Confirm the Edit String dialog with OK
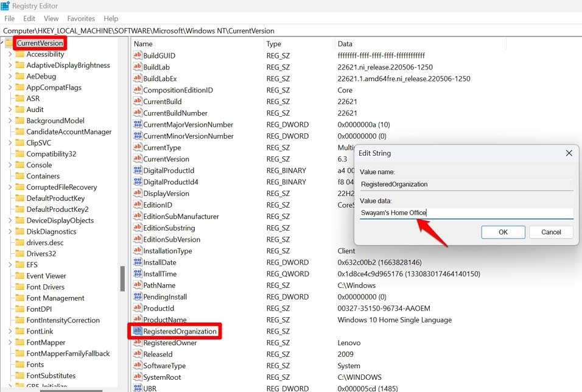 [503, 232]
